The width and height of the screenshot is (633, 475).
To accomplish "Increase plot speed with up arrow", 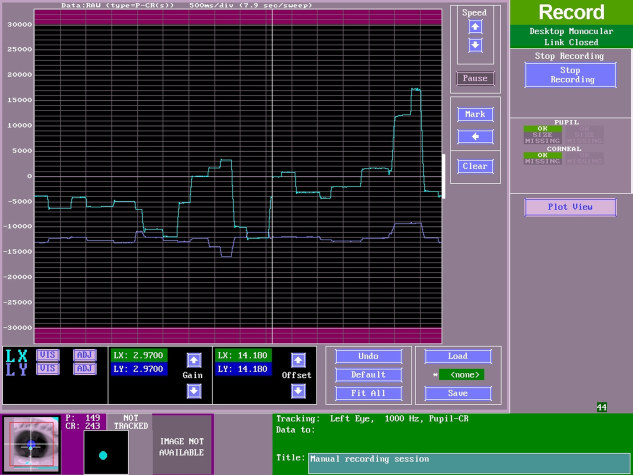I will [475, 28].
